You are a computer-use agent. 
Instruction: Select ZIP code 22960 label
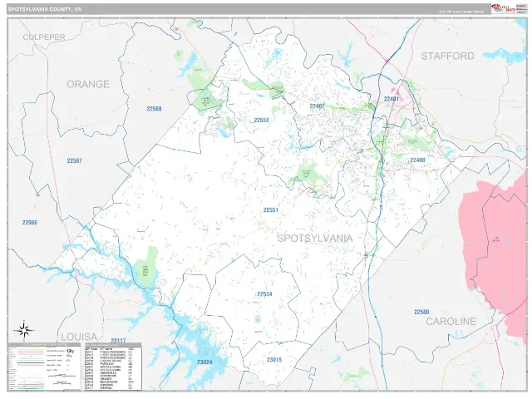click(30, 223)
